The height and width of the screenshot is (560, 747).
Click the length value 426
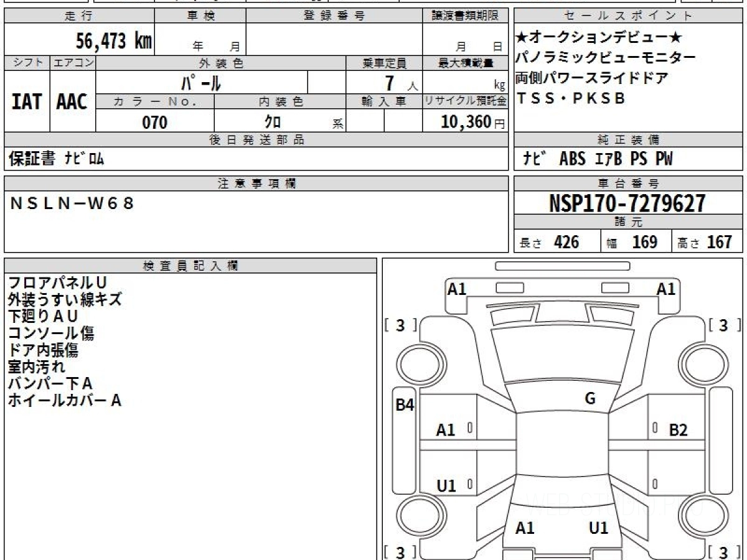tap(566, 242)
